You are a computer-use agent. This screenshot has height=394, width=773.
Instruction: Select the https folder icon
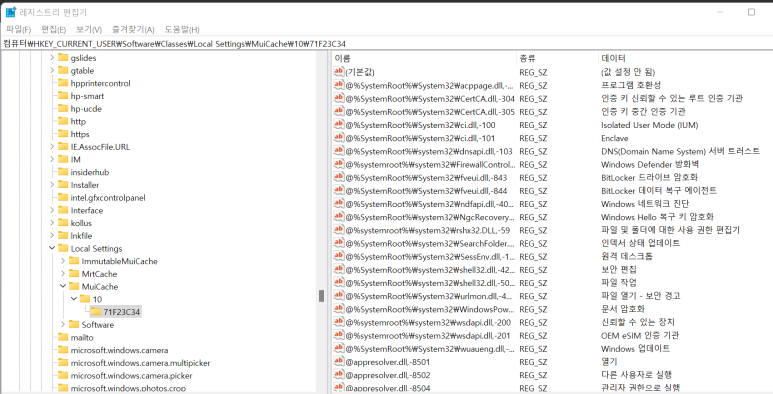click(63, 134)
